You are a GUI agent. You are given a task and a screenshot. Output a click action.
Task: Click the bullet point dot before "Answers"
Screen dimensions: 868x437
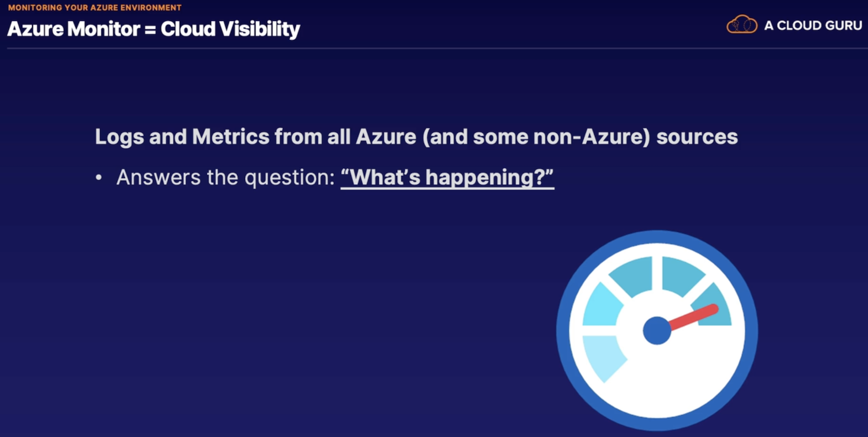point(99,178)
